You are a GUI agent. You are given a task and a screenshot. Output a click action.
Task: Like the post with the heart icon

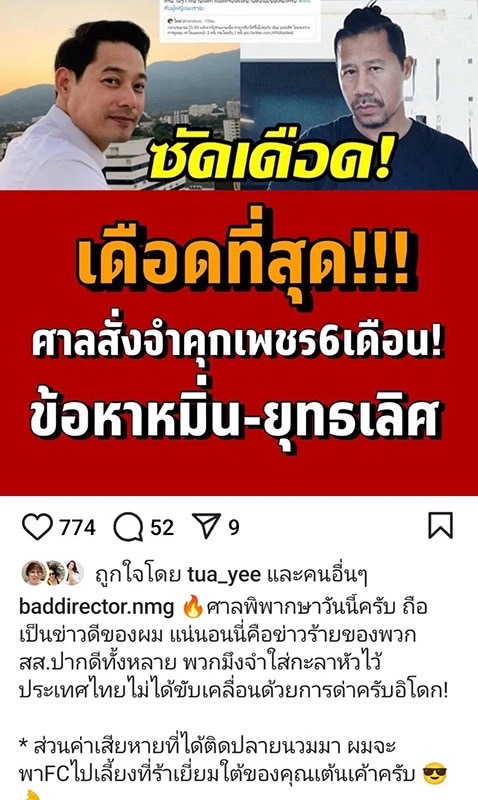pos(37,527)
